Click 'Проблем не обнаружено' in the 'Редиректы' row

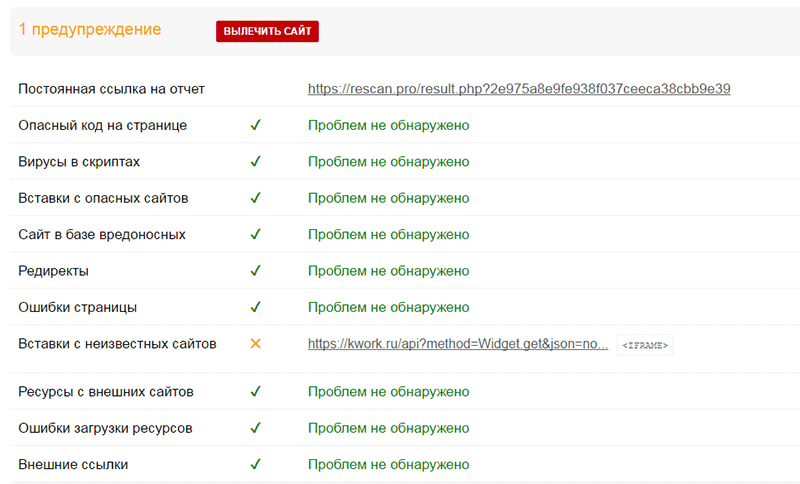pyautogui.click(x=388, y=271)
